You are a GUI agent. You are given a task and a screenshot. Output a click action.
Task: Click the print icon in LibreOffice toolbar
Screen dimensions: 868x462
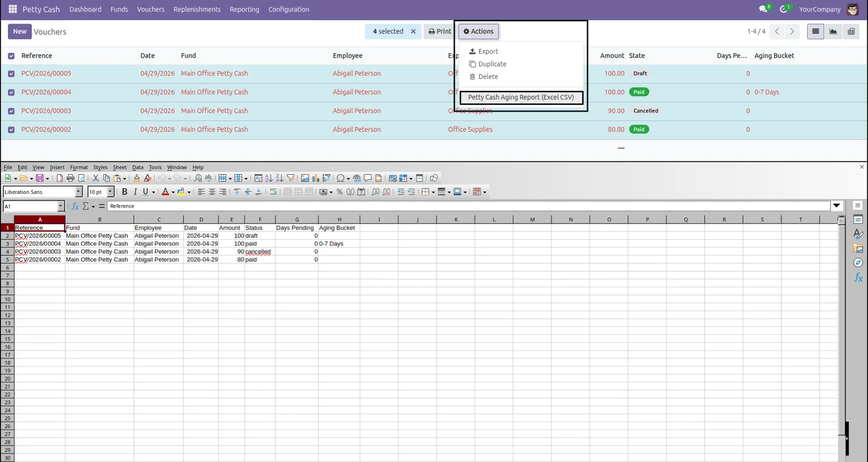(x=71, y=178)
